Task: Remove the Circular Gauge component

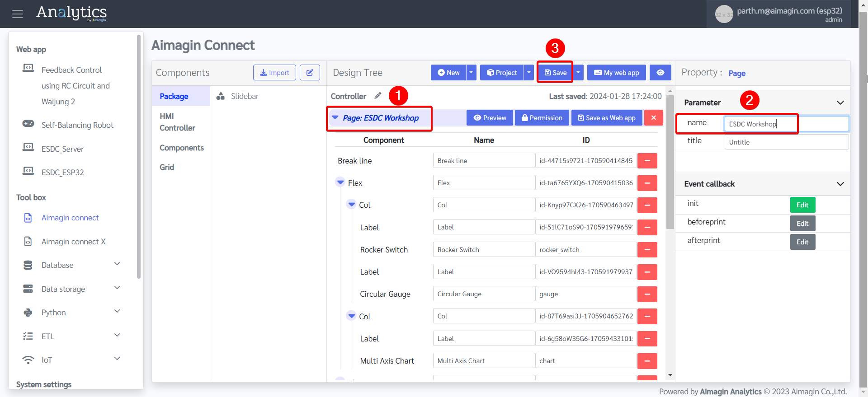Action: (x=647, y=294)
